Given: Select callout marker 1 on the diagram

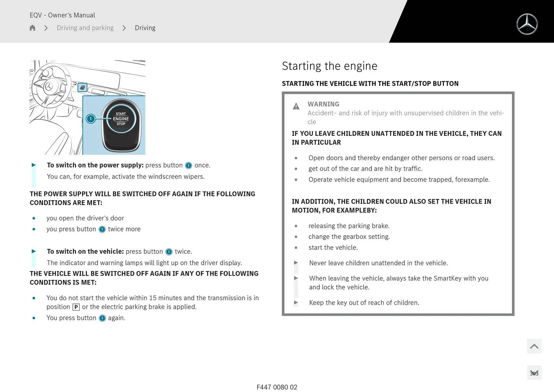Looking at the screenshot, I should click(x=90, y=118).
